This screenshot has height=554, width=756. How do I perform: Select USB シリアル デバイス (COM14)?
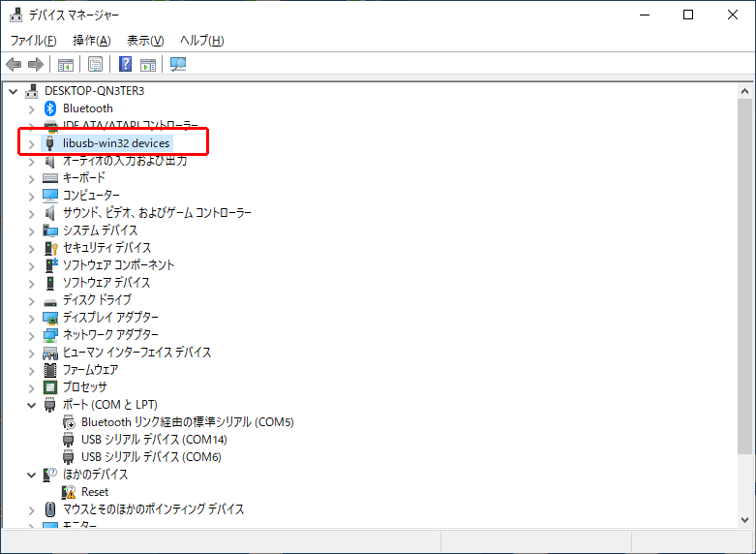[151, 440]
